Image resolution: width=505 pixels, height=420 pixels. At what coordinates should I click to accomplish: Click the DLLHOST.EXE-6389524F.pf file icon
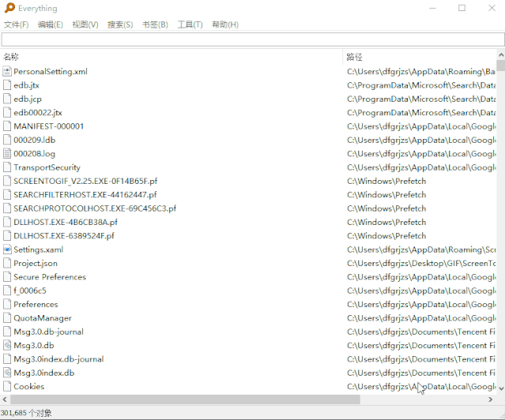pyautogui.click(x=7, y=235)
